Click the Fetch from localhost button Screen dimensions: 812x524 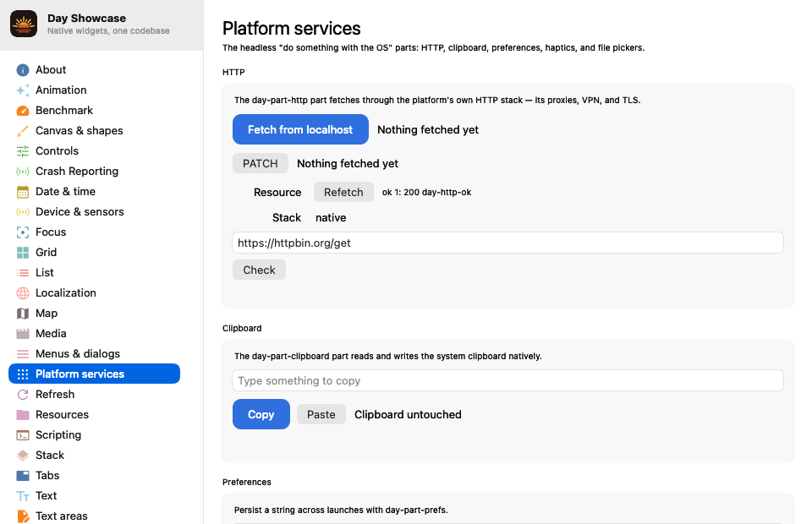300,129
